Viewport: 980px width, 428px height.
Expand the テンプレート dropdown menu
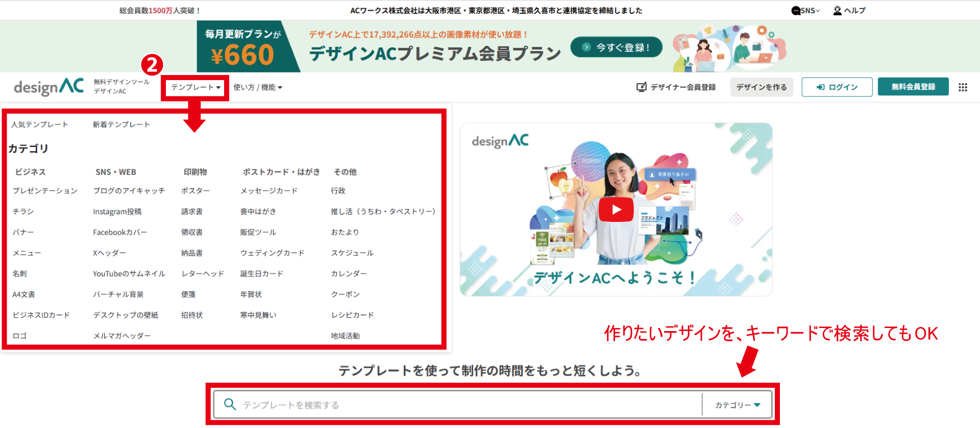tap(195, 87)
